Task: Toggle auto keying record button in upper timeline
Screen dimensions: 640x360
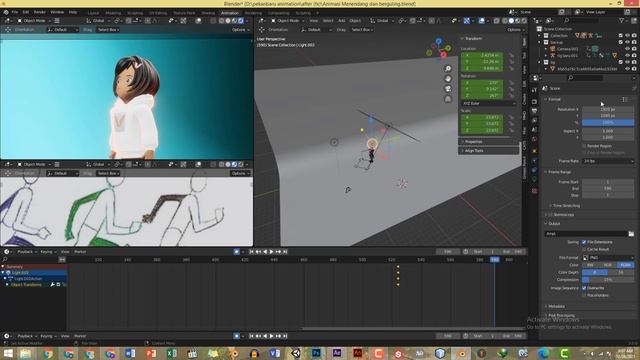Action: [236, 252]
